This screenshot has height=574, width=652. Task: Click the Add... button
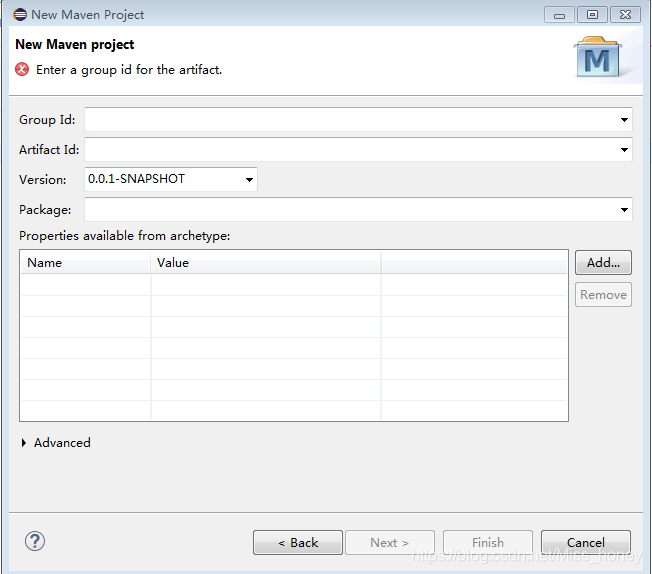603,262
